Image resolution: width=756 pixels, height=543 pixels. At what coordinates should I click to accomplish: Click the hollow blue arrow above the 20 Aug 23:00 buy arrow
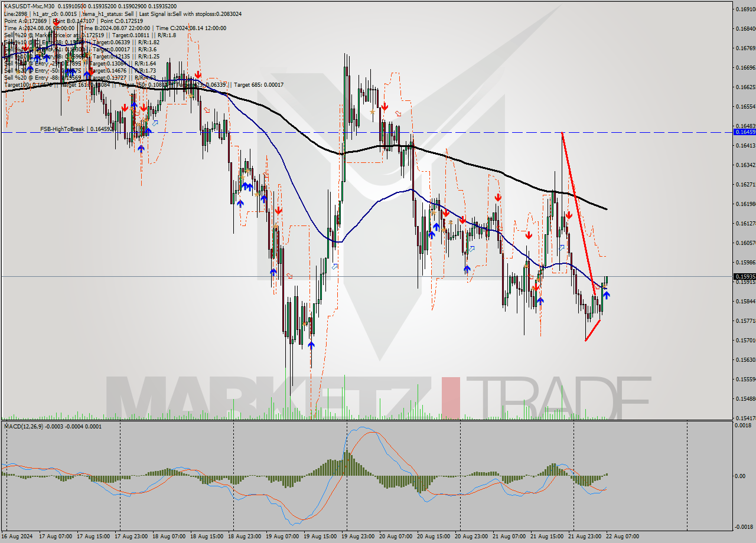click(472, 248)
